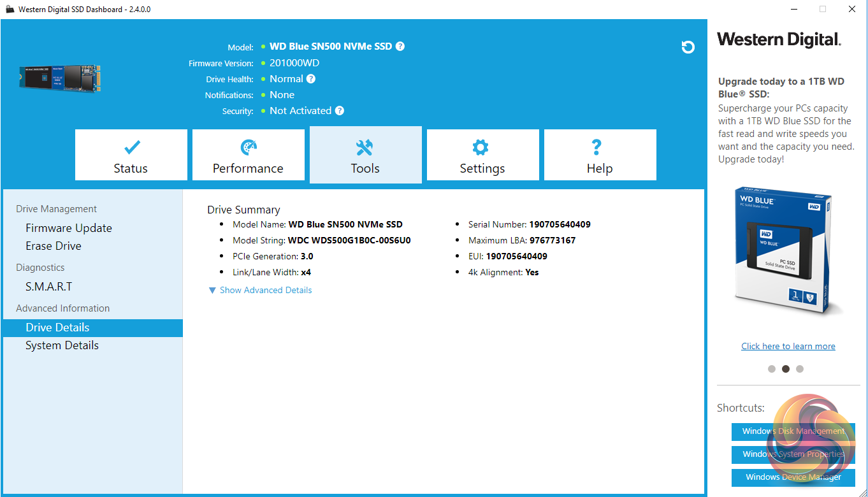Image resolution: width=868 pixels, height=497 pixels.
Task: Click the Drive Health status Normal
Action: (x=286, y=79)
